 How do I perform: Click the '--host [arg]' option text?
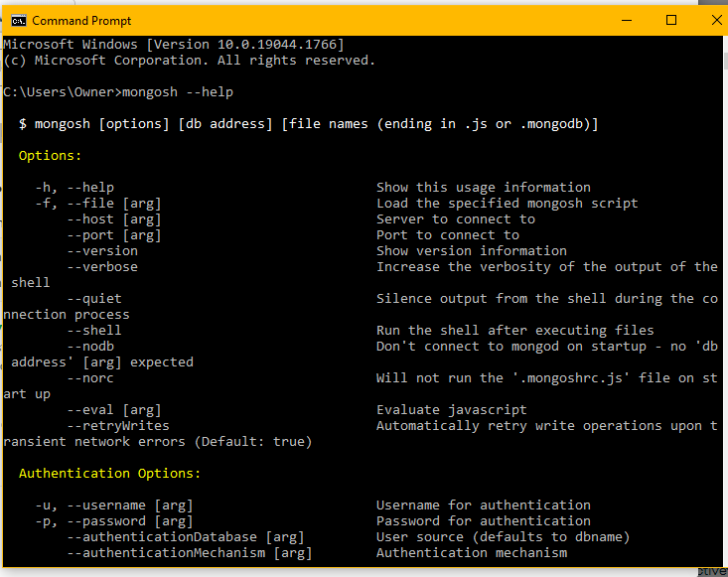(x=113, y=219)
